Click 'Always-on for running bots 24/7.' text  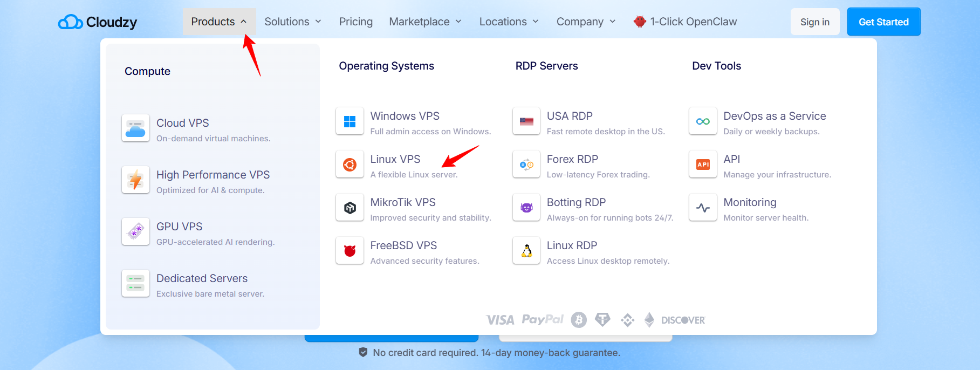click(610, 218)
